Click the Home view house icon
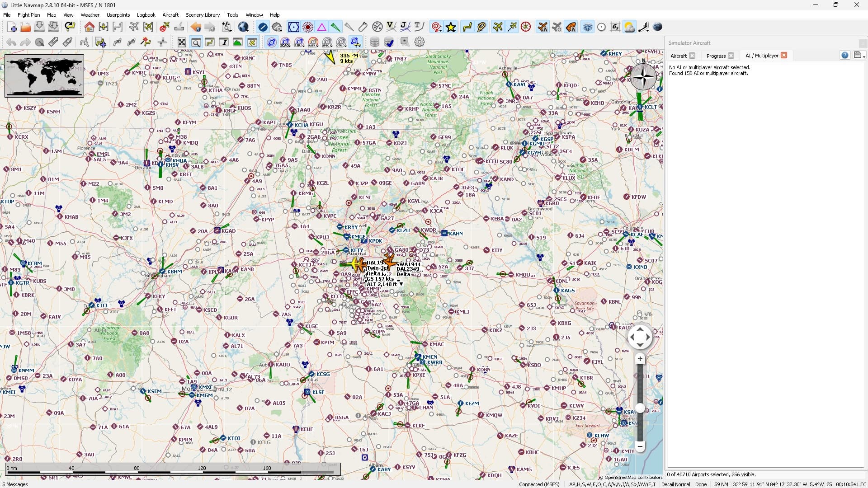 (x=89, y=27)
